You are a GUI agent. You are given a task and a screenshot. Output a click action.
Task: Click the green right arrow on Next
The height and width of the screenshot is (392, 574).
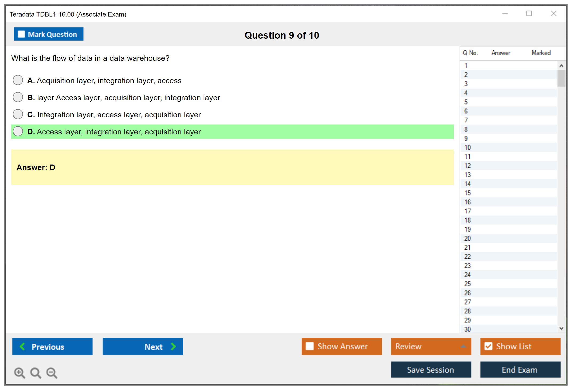173,346
